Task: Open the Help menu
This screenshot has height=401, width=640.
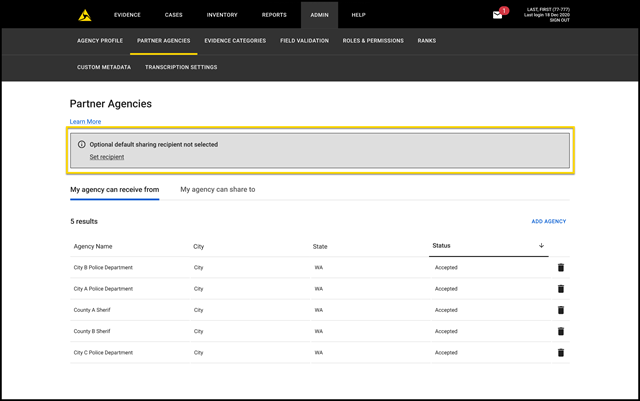Action: click(x=358, y=15)
